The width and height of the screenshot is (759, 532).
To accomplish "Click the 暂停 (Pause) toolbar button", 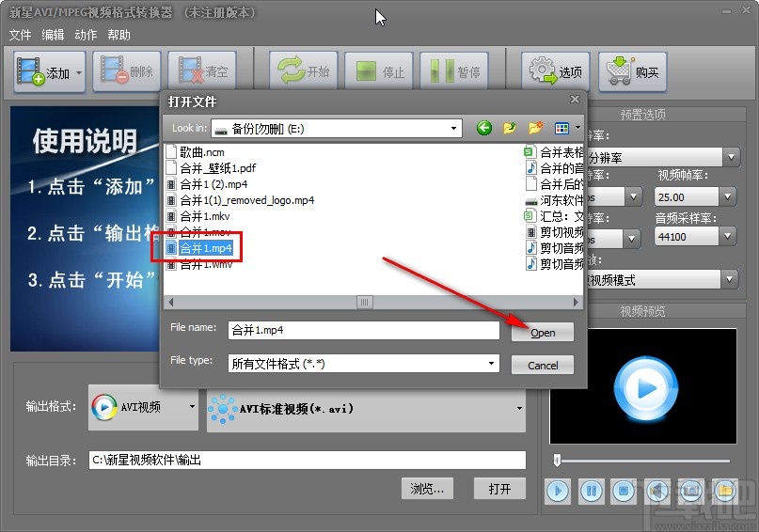I will point(454,72).
